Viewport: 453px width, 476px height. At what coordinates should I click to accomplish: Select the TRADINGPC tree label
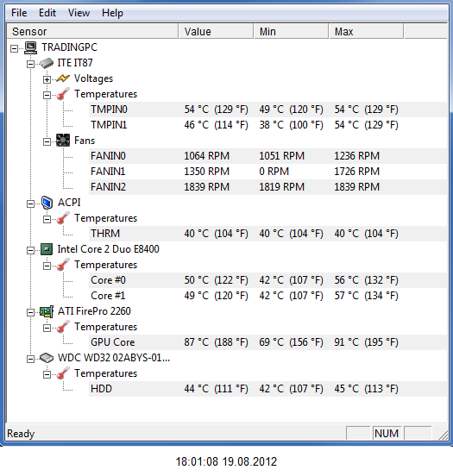coord(70,47)
